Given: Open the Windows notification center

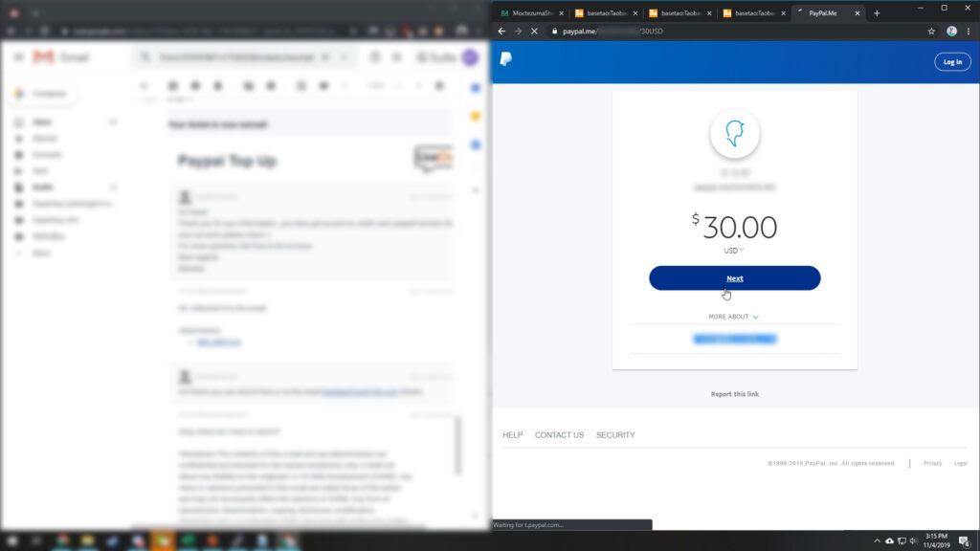Looking at the screenshot, I should tap(964, 541).
